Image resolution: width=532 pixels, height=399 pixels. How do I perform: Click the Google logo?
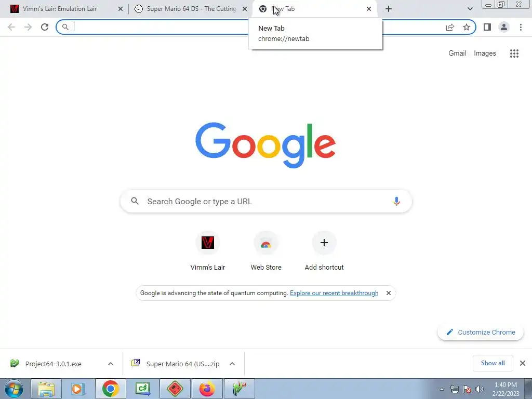point(265,145)
